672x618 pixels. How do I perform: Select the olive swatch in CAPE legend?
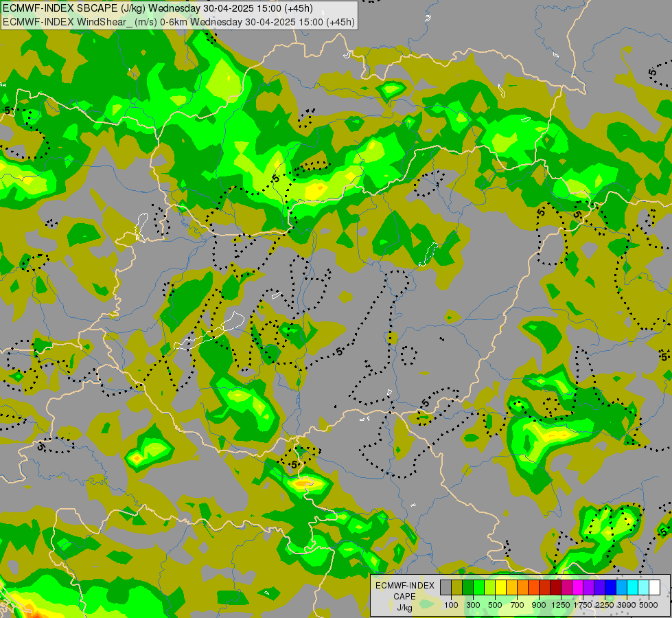click(x=457, y=587)
